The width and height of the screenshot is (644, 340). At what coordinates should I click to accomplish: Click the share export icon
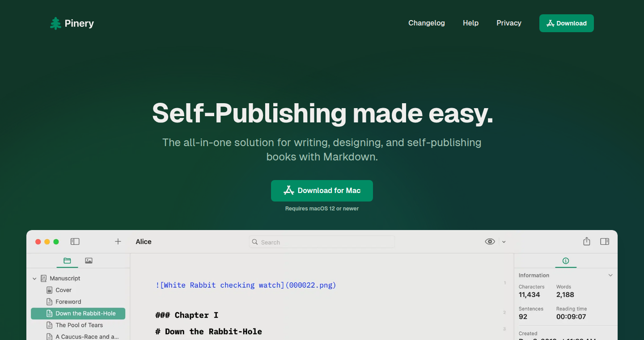click(587, 241)
